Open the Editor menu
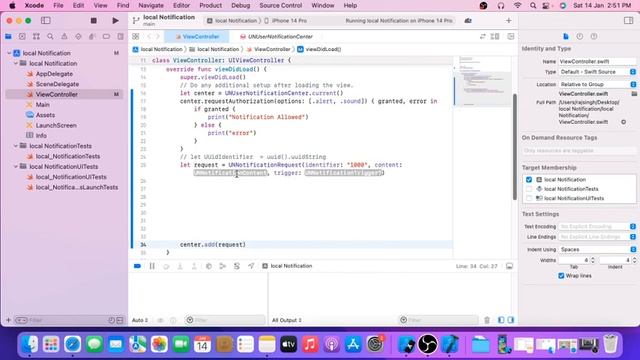640x360 pixels. (181, 5)
